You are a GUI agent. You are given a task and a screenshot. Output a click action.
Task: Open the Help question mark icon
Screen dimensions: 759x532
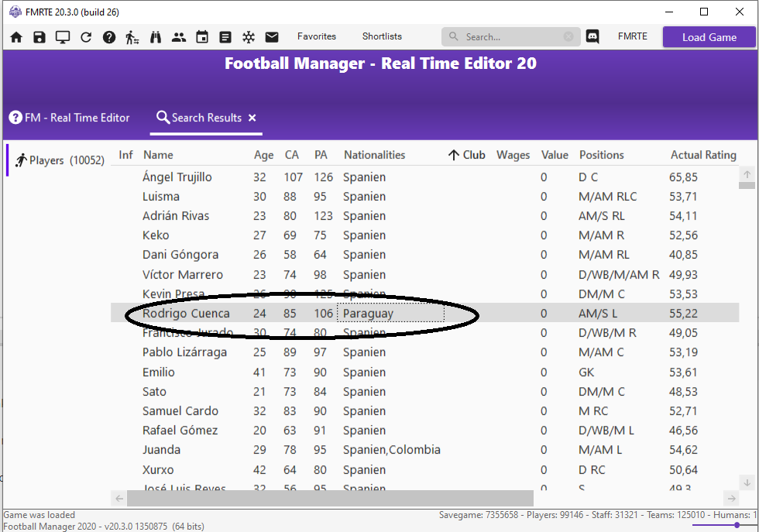pyautogui.click(x=109, y=37)
